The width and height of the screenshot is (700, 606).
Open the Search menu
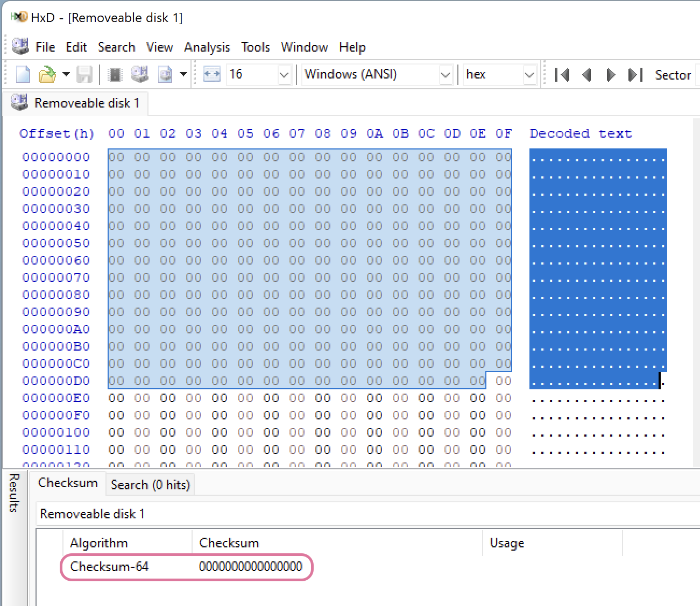[x=116, y=47]
